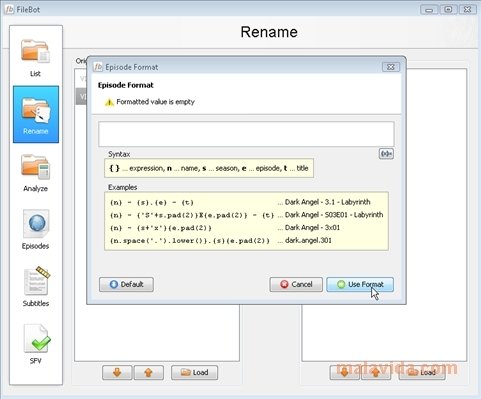Confirm with the Use Format button
The image size is (481, 399).
(360, 284)
